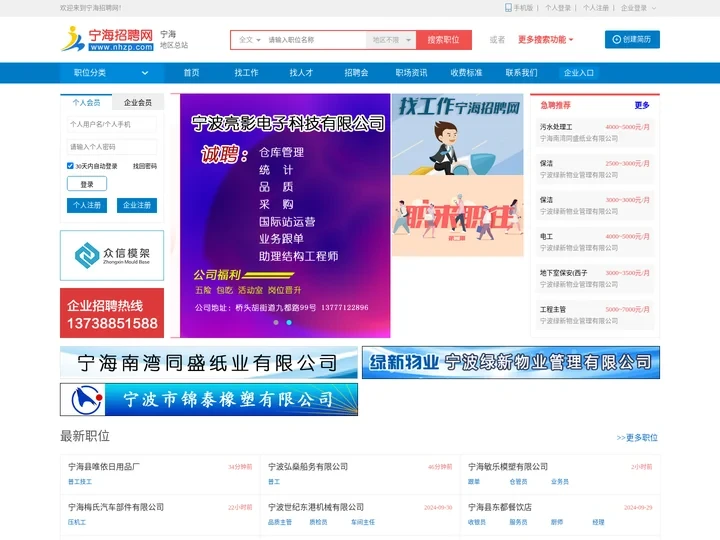
Task: Open the 找工作 nav item
Action: pos(247,73)
